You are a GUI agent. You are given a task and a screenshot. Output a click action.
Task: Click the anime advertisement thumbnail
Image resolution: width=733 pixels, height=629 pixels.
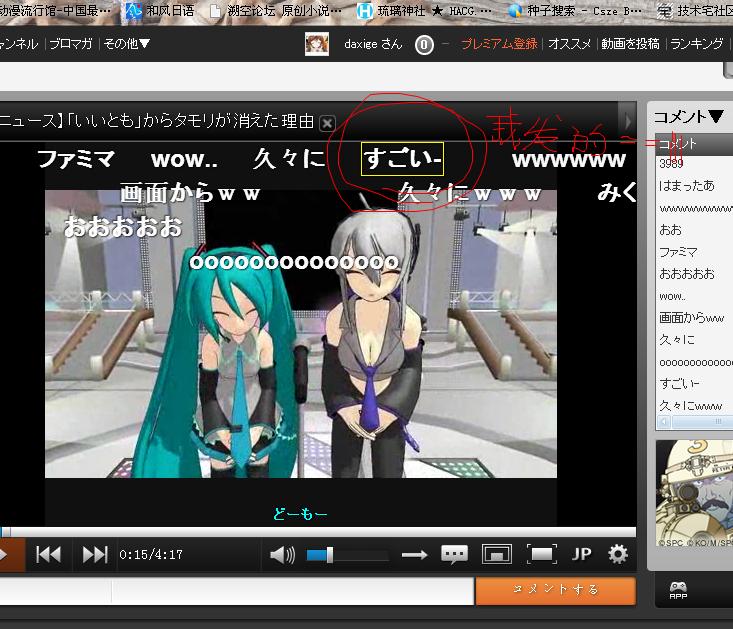[x=694, y=493]
